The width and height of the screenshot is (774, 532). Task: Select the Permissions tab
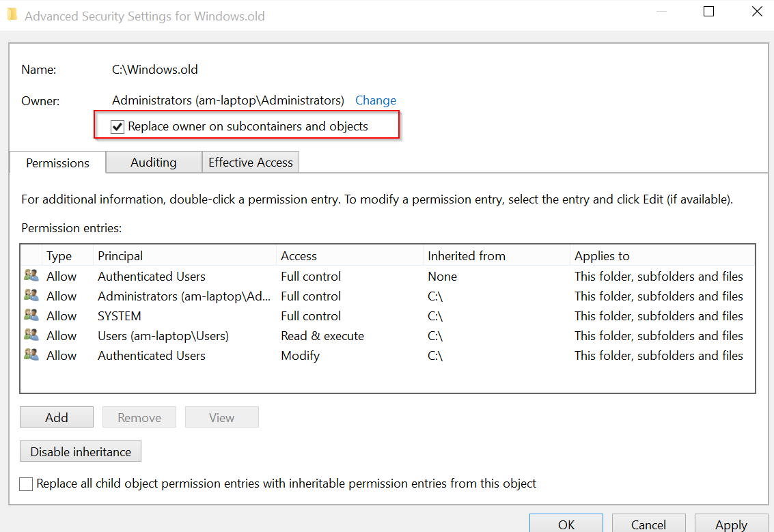57,163
